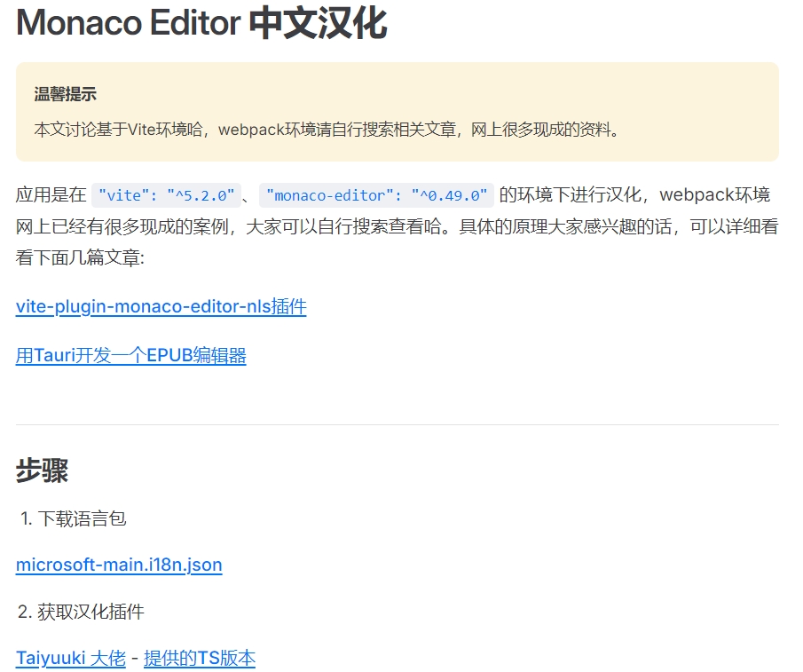The image size is (803, 672).
Task: Click the "vite": "^5.2.0" code snippet
Action: click(x=166, y=195)
